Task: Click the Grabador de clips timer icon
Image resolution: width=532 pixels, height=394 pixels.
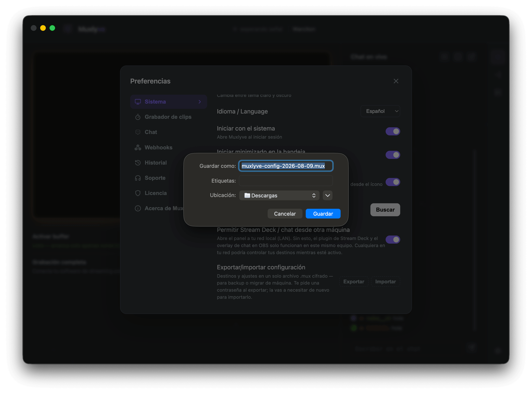Action: pos(138,117)
